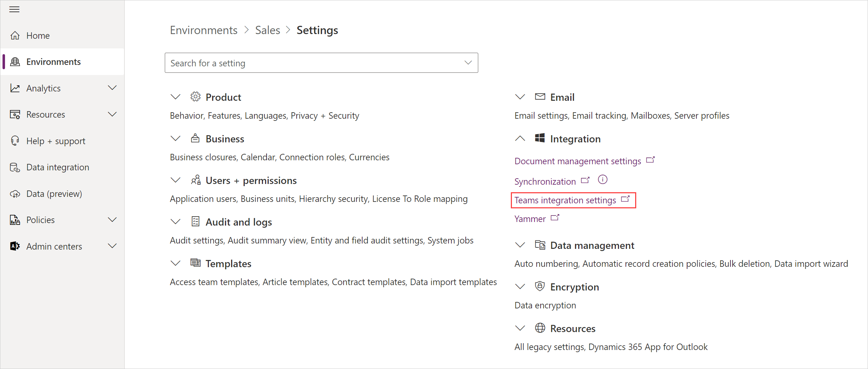Click the Data (preview) cloud icon
Screen dimensions: 868x369
15,193
